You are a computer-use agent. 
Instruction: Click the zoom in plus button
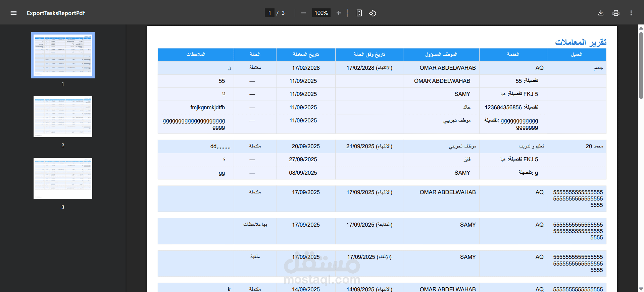tap(339, 13)
